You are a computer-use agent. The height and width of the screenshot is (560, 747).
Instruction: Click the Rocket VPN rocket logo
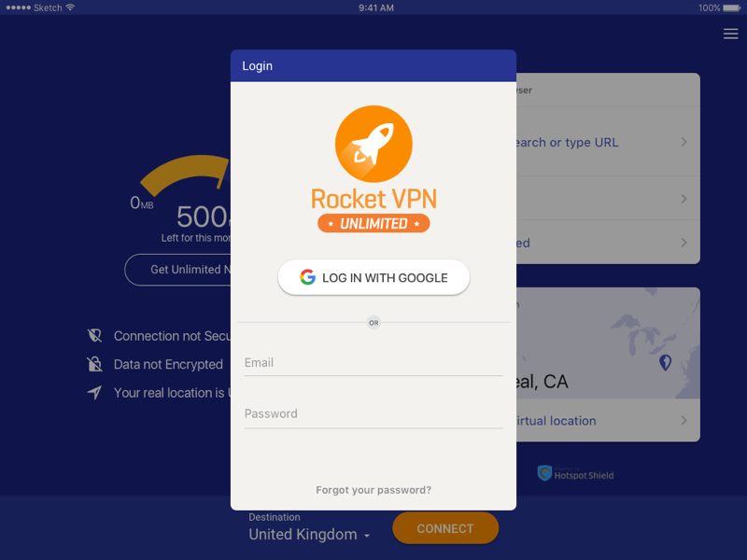click(373, 144)
